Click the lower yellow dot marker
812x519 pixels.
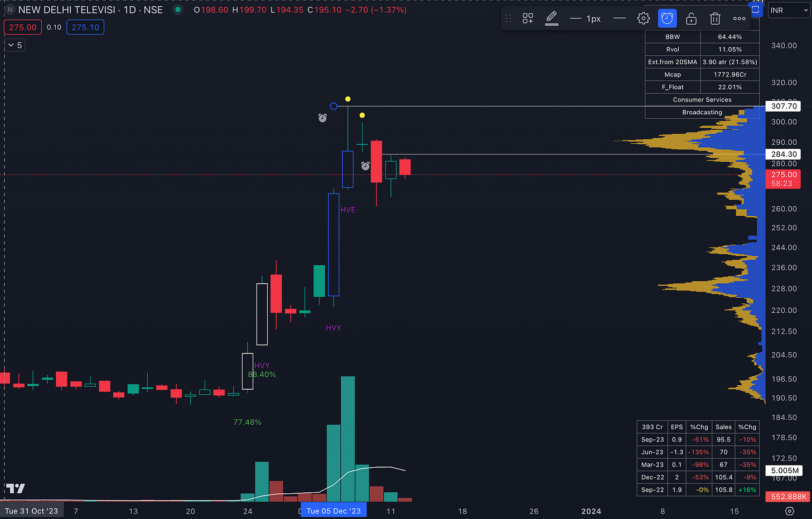362,115
